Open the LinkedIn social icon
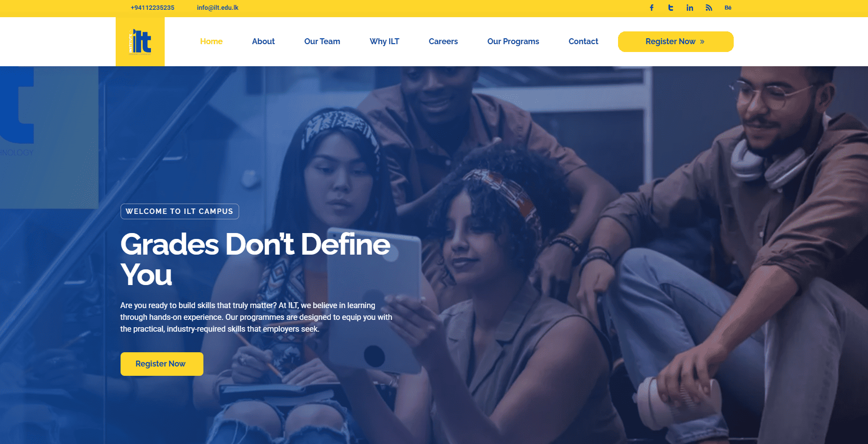 (x=690, y=8)
